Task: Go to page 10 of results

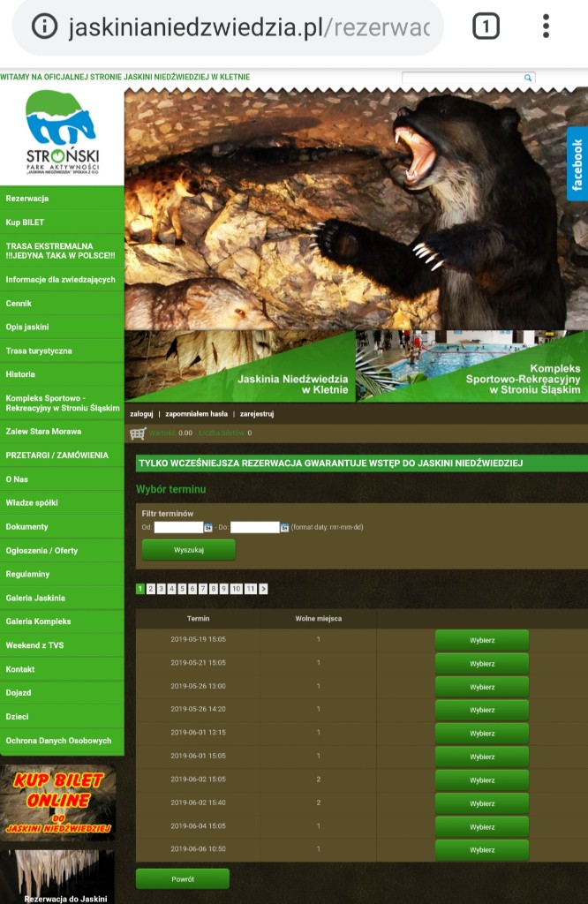Action: (x=236, y=589)
